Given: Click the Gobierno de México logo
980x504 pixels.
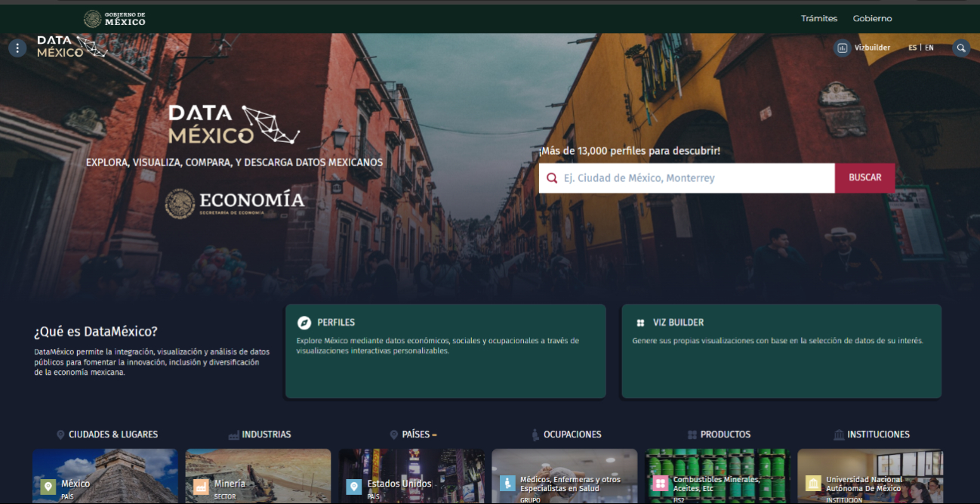Looking at the screenshot, I should [115, 18].
